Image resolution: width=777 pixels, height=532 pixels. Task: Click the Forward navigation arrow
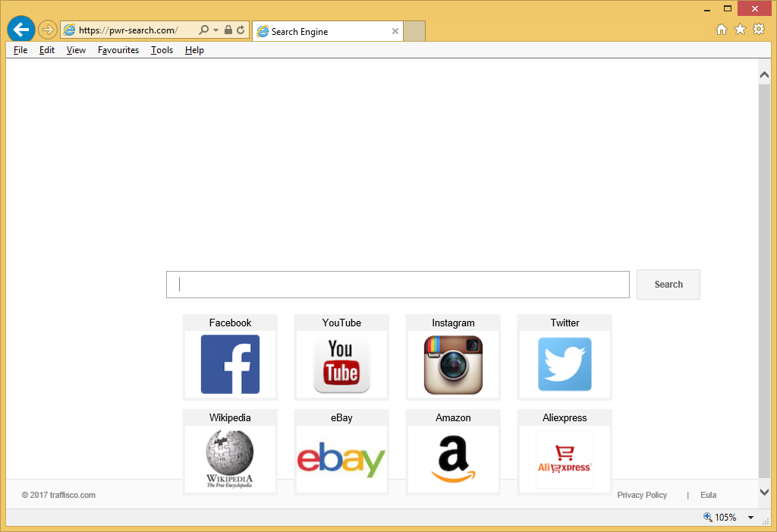tap(47, 30)
